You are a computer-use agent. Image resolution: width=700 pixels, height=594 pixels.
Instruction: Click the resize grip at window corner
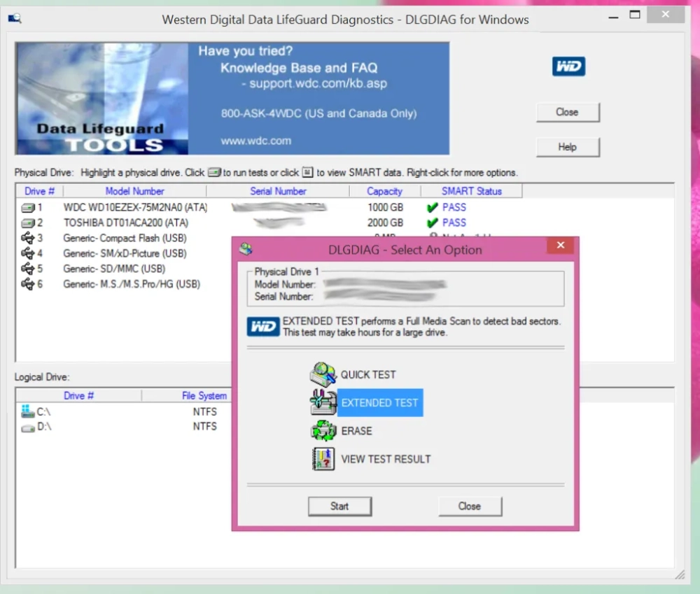(680, 575)
